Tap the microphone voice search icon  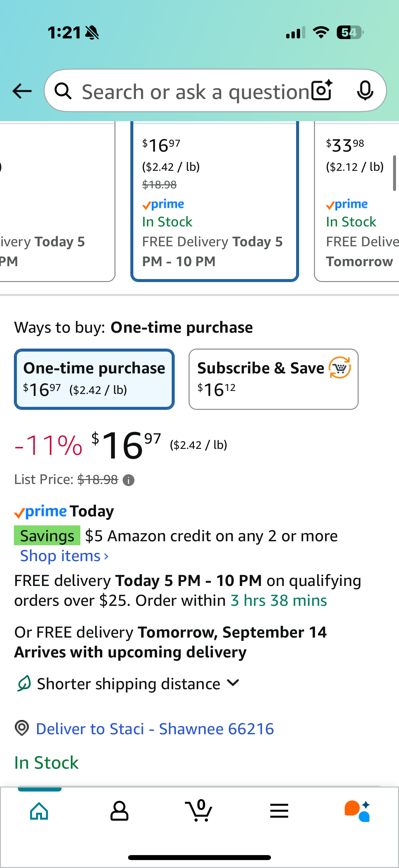coord(365,91)
